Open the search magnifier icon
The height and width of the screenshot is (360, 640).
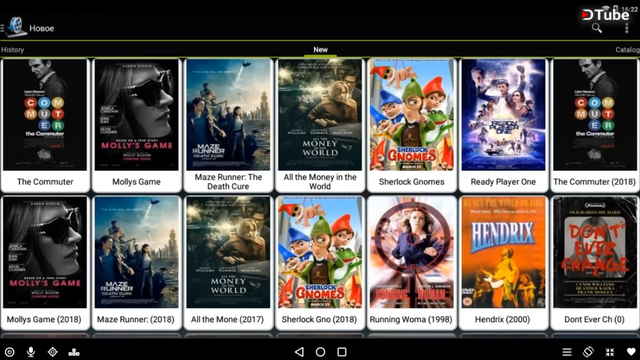(x=597, y=28)
